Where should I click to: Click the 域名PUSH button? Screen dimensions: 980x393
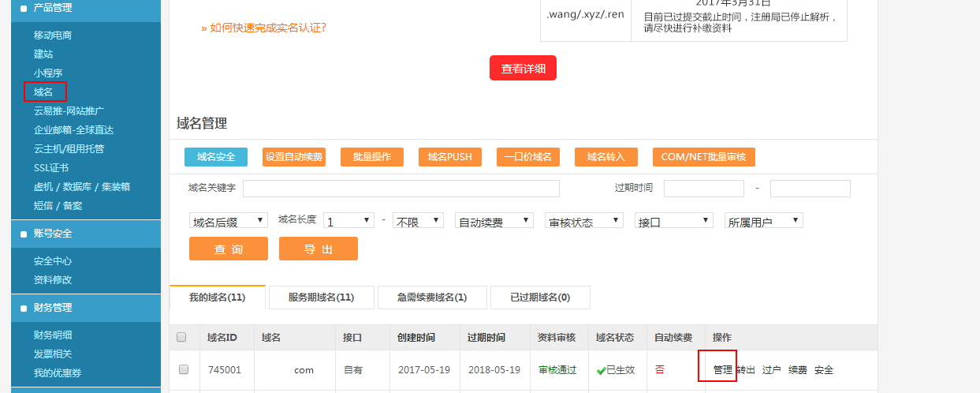point(449,157)
